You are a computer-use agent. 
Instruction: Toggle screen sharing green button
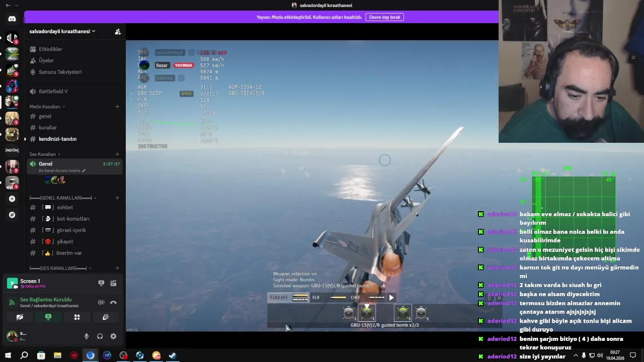coord(48,317)
